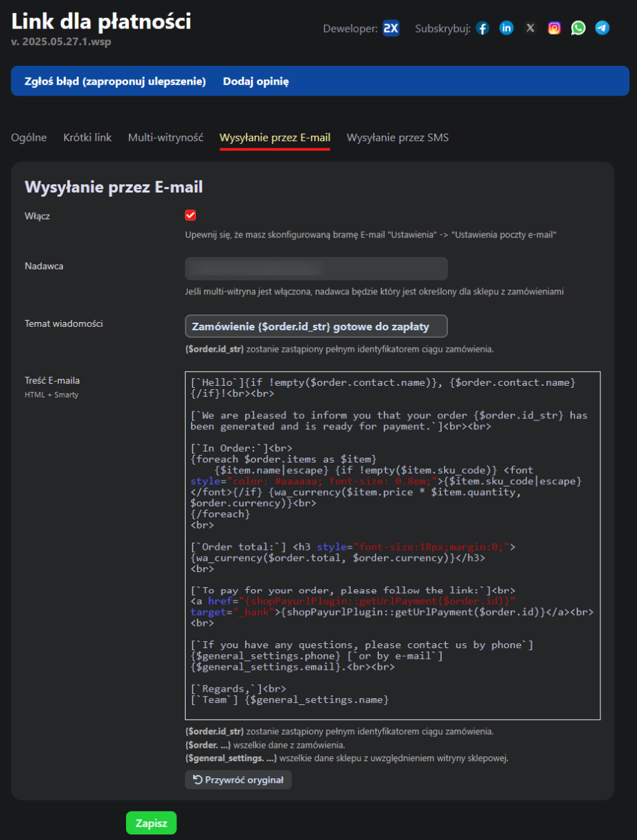Focus the Nadawca sender field
Image resolution: width=637 pixels, height=840 pixels.
316,269
